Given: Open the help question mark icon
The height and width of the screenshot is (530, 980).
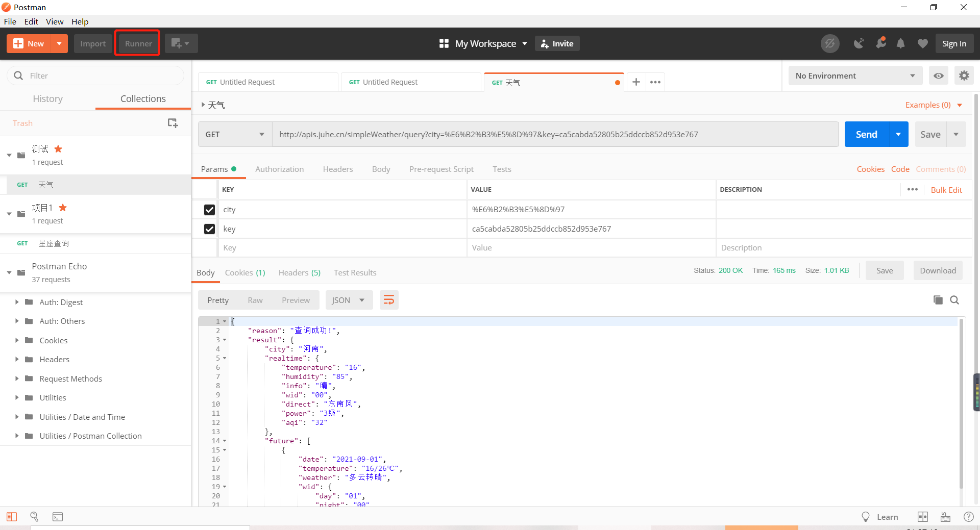Looking at the screenshot, I should [x=968, y=517].
